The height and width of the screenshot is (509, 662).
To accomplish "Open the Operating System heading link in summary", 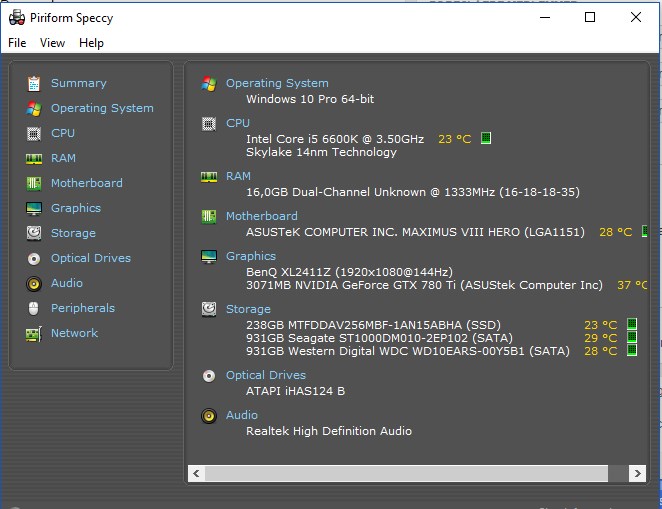I will tap(277, 84).
